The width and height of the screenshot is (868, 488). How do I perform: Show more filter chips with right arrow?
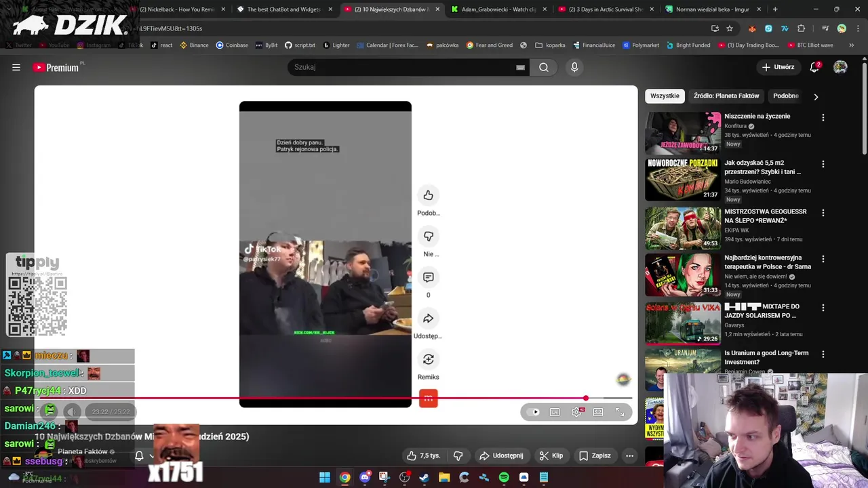pyautogui.click(x=816, y=96)
